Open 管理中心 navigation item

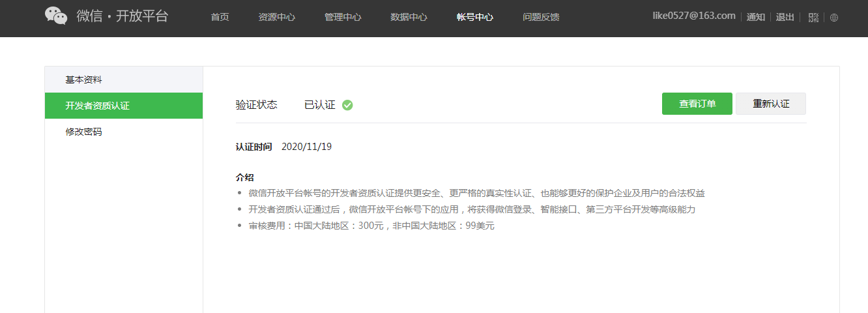343,17
